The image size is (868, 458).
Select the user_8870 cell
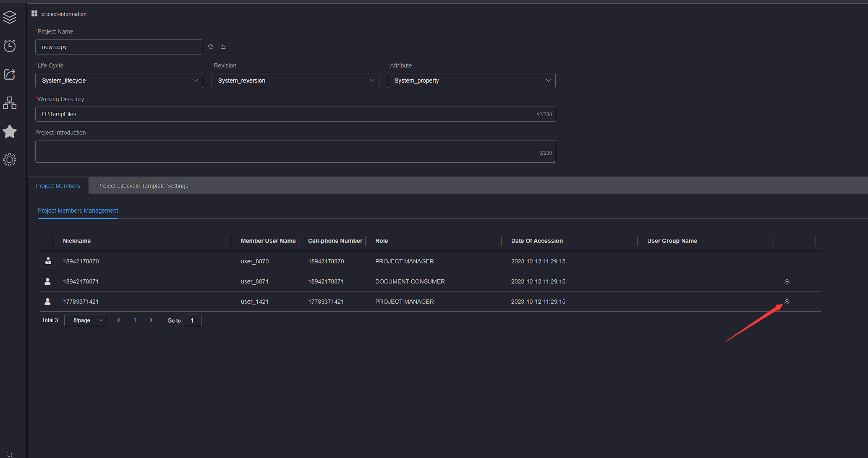click(255, 261)
